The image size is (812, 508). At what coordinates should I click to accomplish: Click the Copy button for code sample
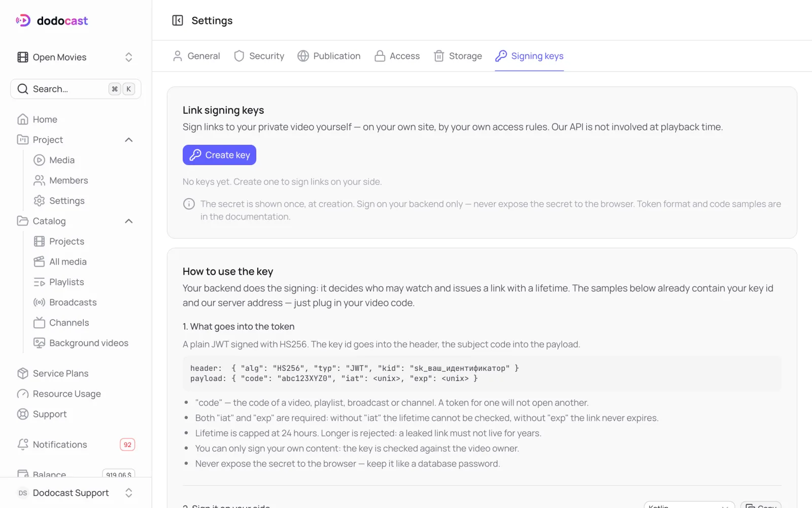click(x=761, y=505)
